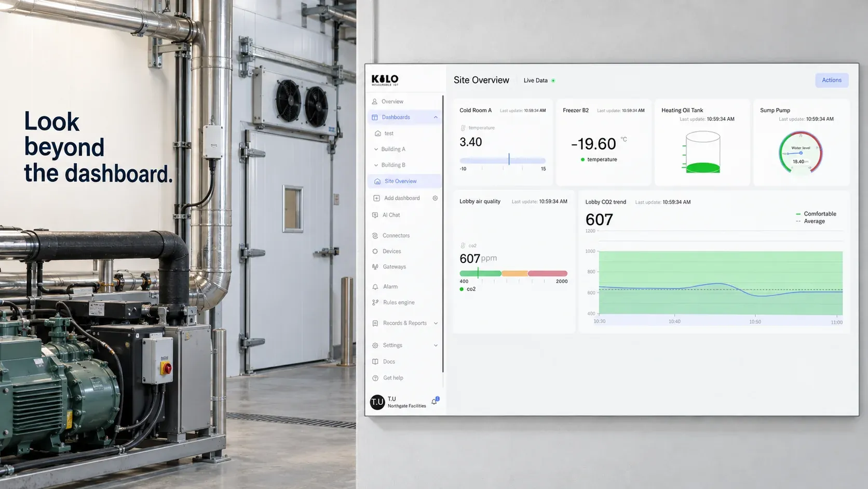This screenshot has height=489, width=868.
Task: Collapse the Dashboards menu chevron
Action: click(x=436, y=117)
